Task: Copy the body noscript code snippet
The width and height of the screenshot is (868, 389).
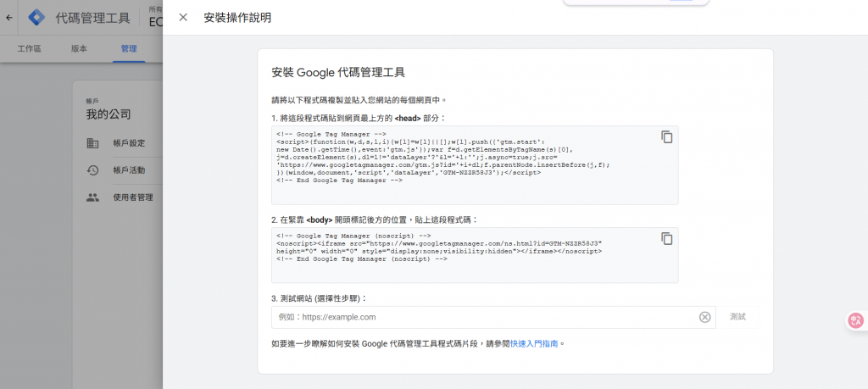Action: pos(667,238)
